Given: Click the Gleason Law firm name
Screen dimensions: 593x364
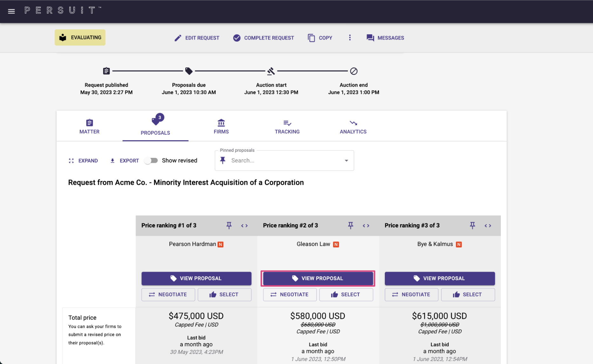Looking at the screenshot, I should (x=313, y=244).
